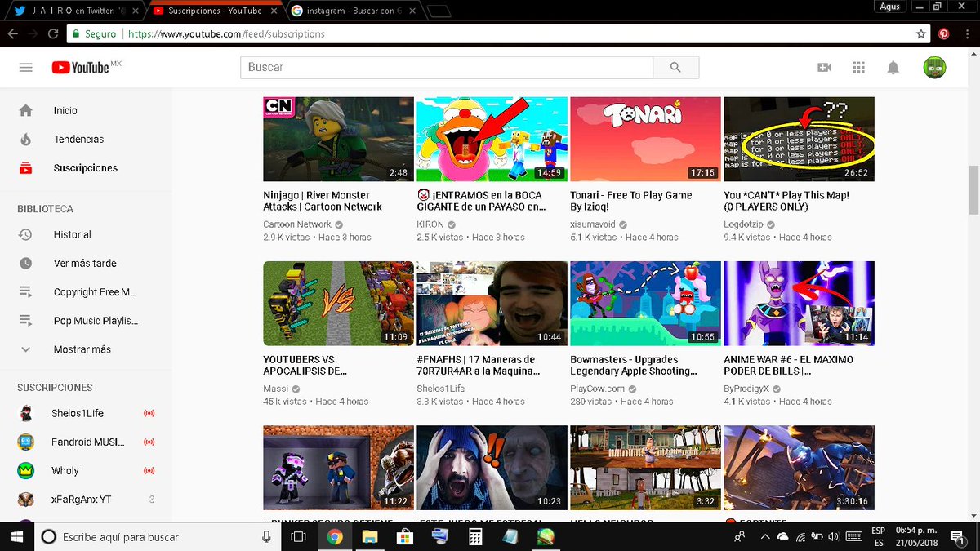980x551 pixels.
Task: Open a new browser tab
Action: [x=439, y=11]
